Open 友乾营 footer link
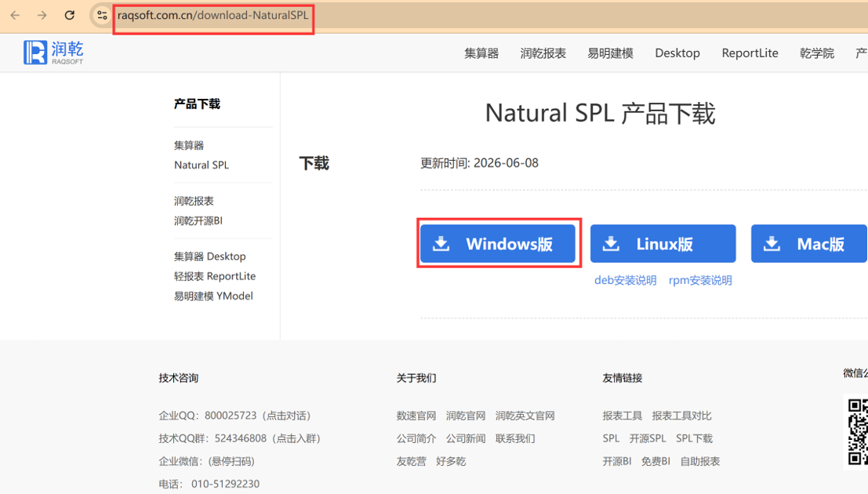Image resolution: width=868 pixels, height=494 pixels. [412, 461]
